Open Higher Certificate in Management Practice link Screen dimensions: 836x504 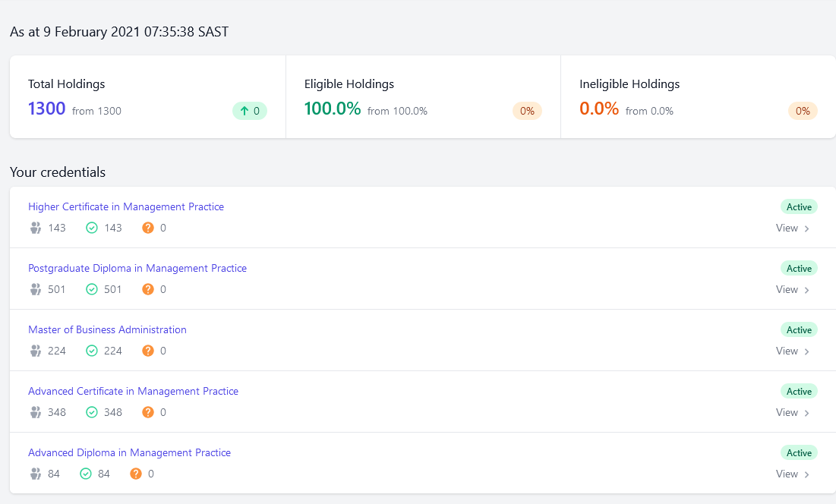(x=126, y=206)
